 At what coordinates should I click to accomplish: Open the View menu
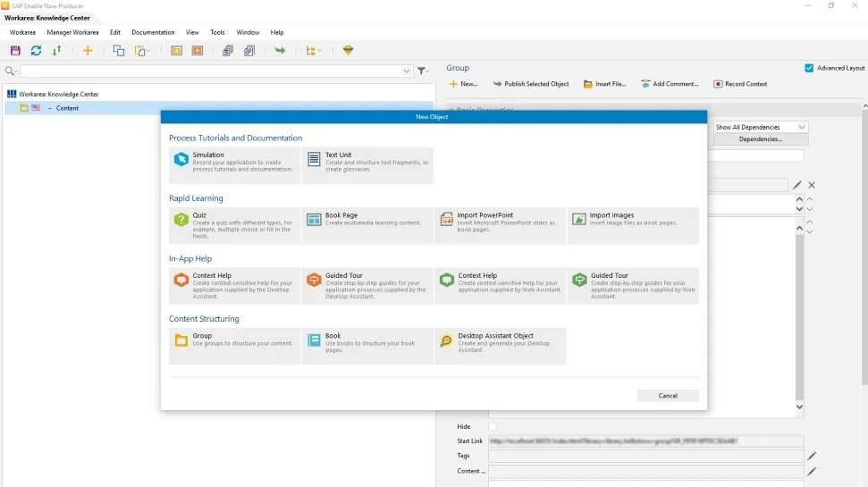click(x=192, y=32)
